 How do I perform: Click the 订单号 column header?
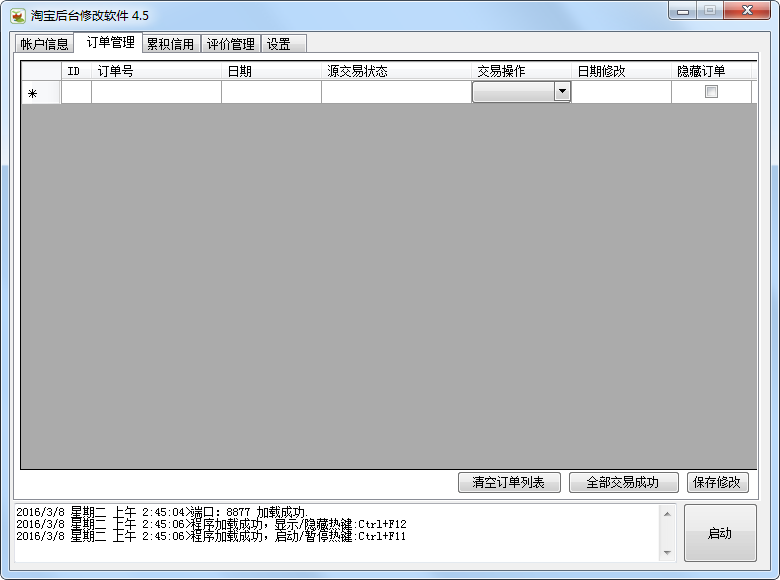click(x=156, y=71)
